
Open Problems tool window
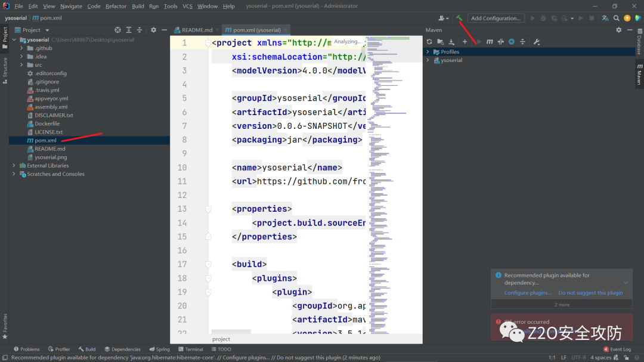(x=27, y=349)
